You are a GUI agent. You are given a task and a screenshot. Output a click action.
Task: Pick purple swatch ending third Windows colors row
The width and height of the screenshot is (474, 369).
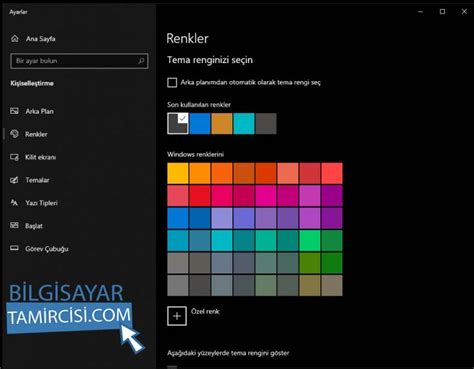click(x=332, y=218)
